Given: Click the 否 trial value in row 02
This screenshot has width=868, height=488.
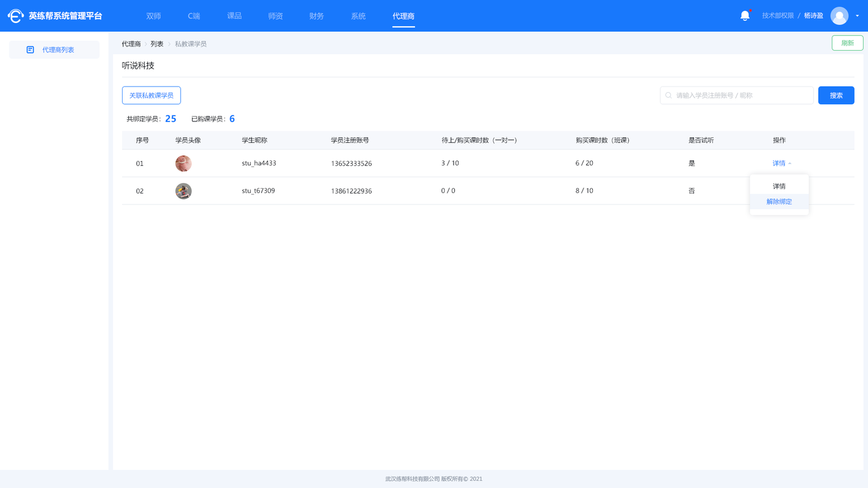Looking at the screenshot, I should click(x=692, y=191).
